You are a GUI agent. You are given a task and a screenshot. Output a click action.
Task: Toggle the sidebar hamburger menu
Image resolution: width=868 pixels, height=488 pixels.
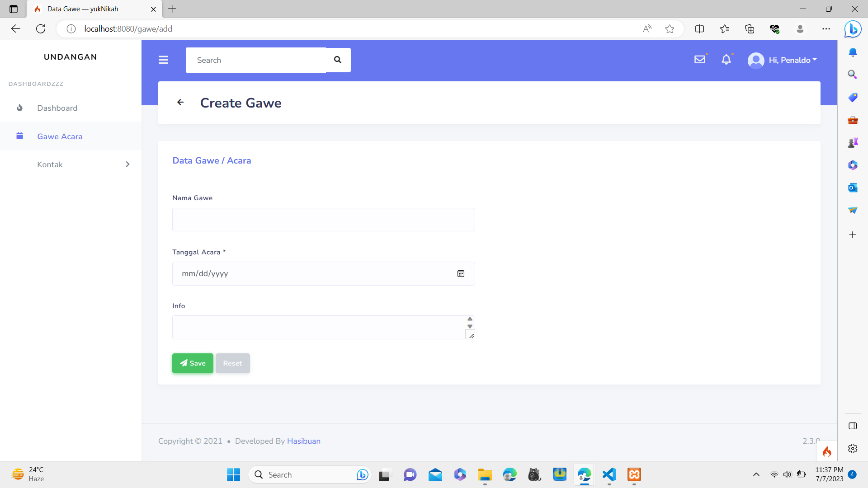[163, 60]
